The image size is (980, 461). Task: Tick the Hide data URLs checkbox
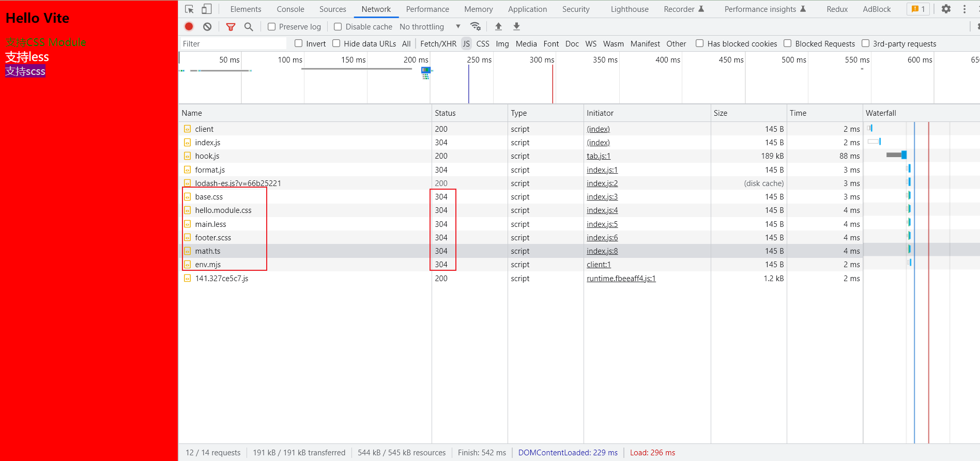click(x=336, y=43)
